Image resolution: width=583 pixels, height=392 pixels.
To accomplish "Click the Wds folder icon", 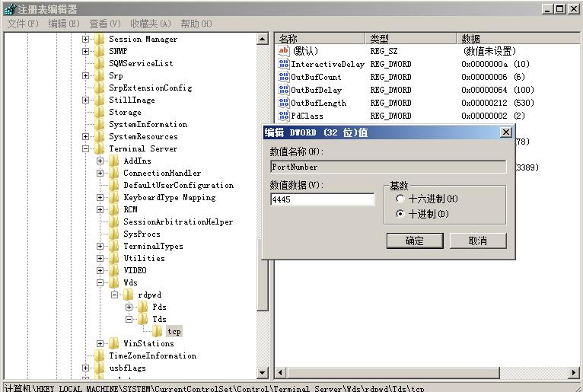I will 113,282.
